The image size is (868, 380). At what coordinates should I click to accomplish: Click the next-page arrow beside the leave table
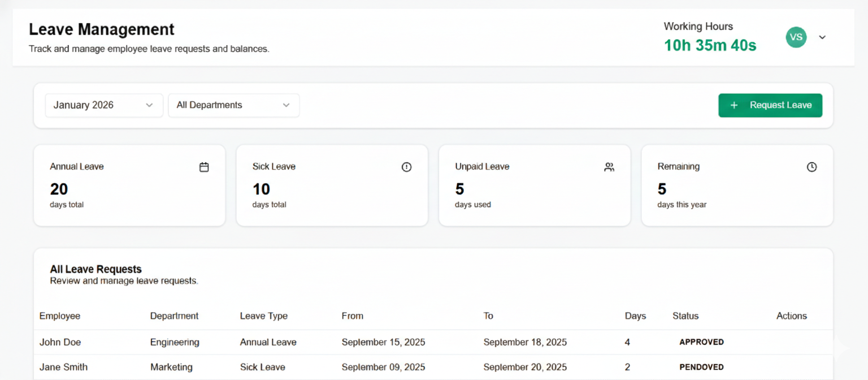pyautogui.click(x=841, y=348)
